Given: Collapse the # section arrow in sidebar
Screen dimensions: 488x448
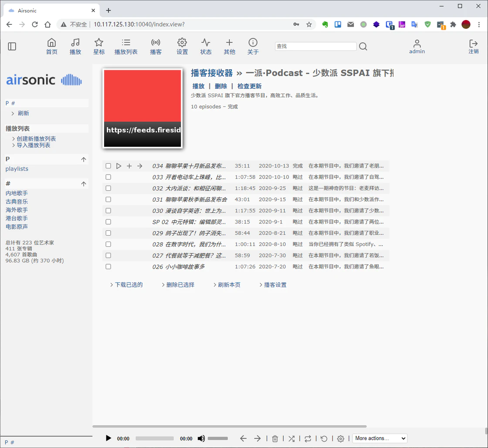Looking at the screenshot, I should coord(84,184).
